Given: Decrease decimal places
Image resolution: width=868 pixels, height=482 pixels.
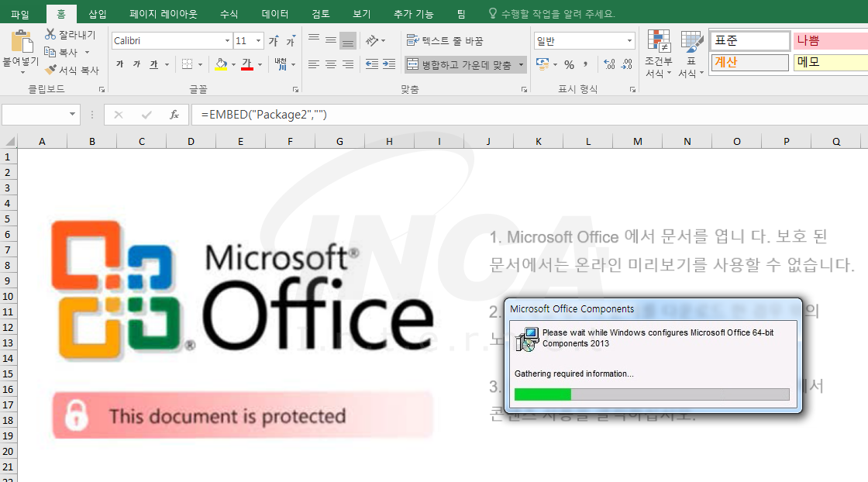Looking at the screenshot, I should (627, 64).
